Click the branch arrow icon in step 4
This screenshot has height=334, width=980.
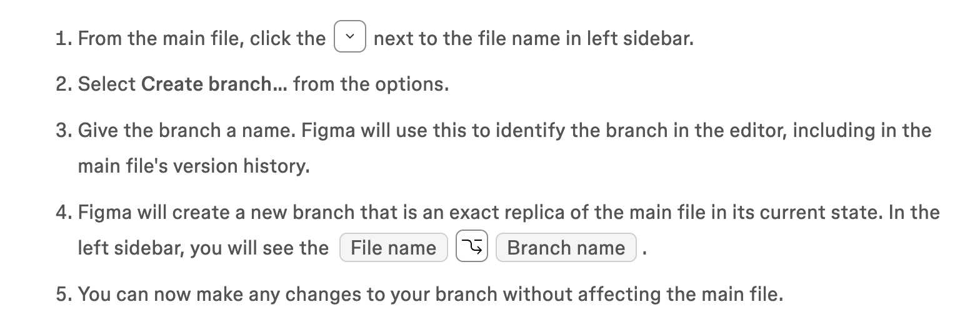click(x=472, y=247)
